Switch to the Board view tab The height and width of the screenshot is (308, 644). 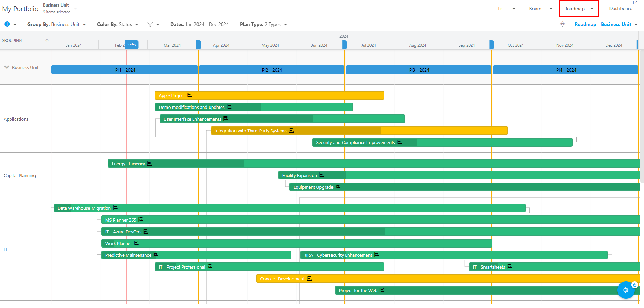click(535, 9)
